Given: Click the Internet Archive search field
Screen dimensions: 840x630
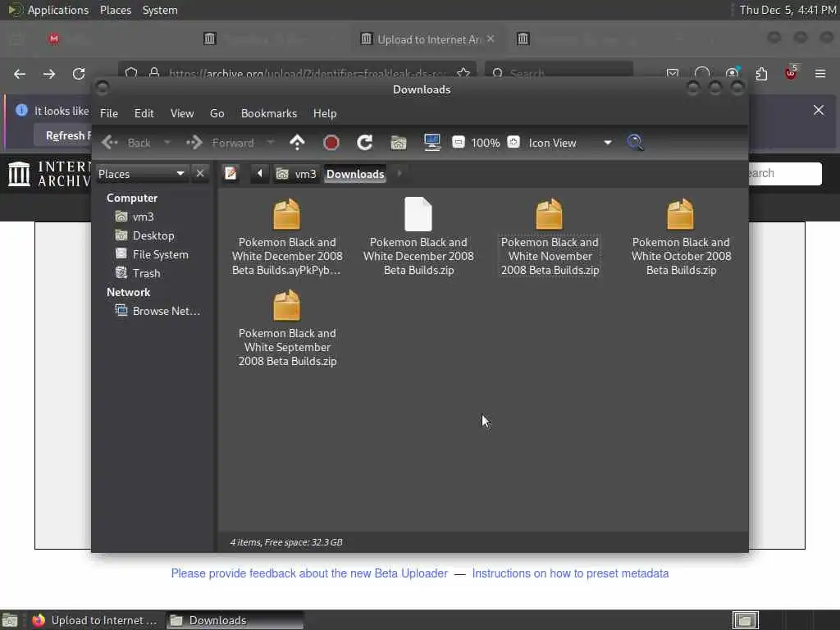Looking at the screenshot, I should coord(785,174).
